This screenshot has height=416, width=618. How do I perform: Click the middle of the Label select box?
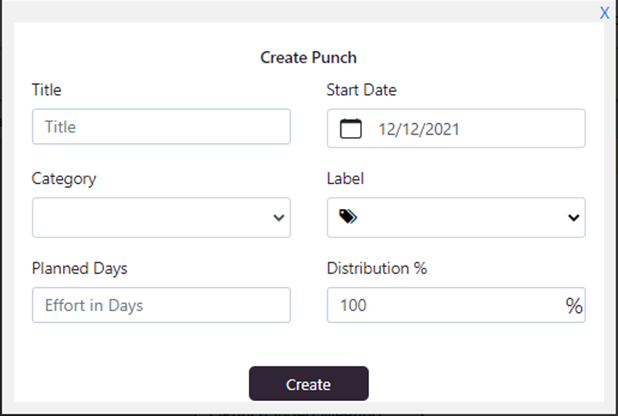coord(456,218)
